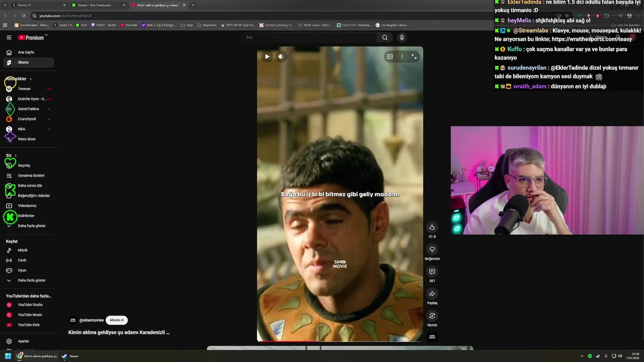Open Steam from the taskbar
644x362 pixels.
(70, 356)
